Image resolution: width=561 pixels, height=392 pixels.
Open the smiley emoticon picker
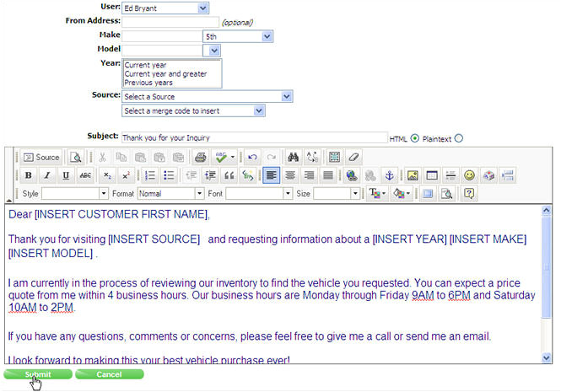[x=469, y=175]
